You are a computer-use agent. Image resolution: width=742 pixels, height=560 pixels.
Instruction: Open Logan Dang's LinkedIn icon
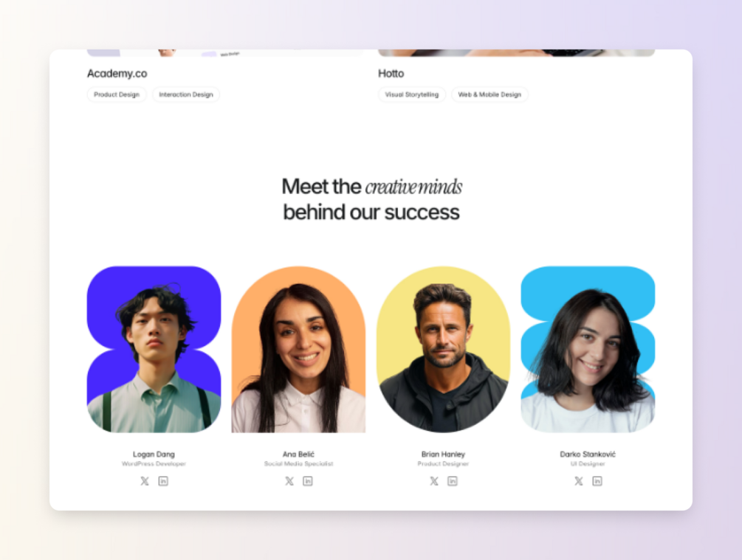162,481
